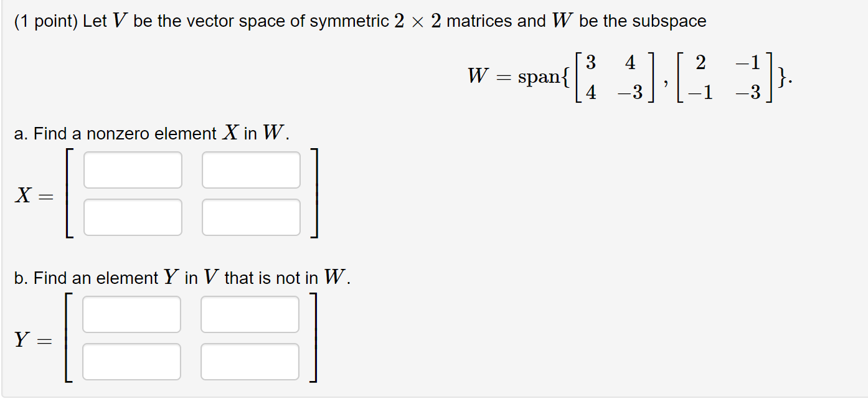Click the bottom-right entry box of matrix X
This screenshot has width=868, height=414.
pos(250,216)
